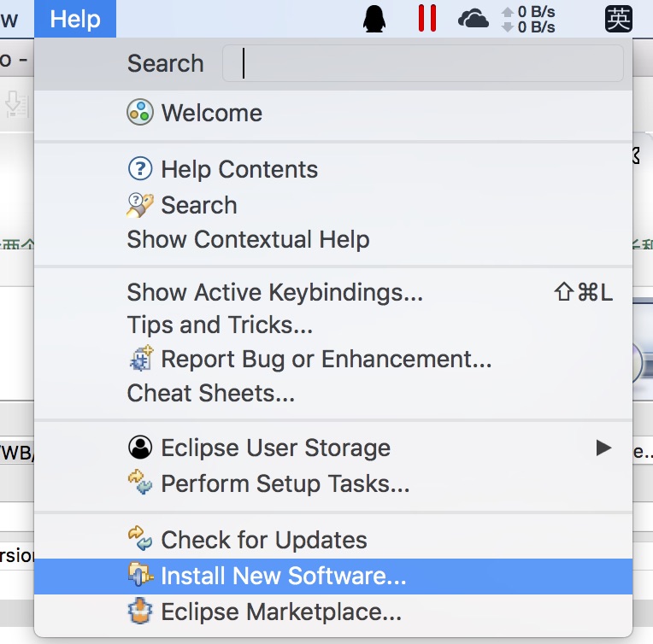Expand the Eclipse User Storage submenu

click(x=333, y=448)
